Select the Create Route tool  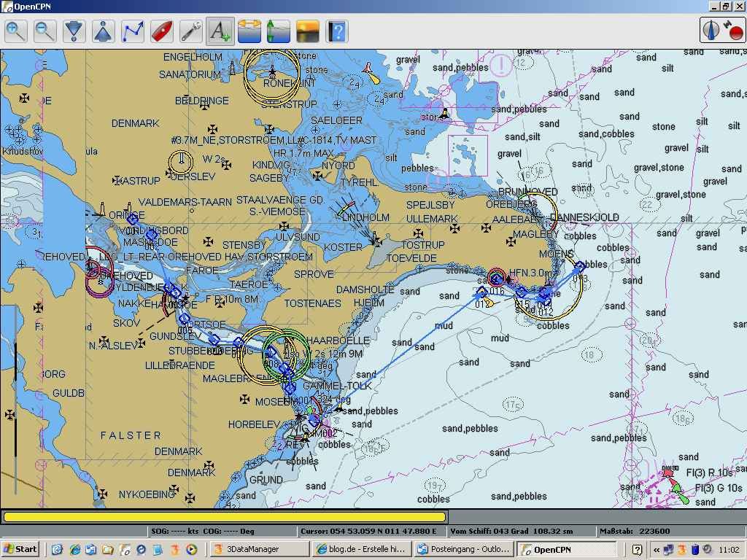(133, 31)
